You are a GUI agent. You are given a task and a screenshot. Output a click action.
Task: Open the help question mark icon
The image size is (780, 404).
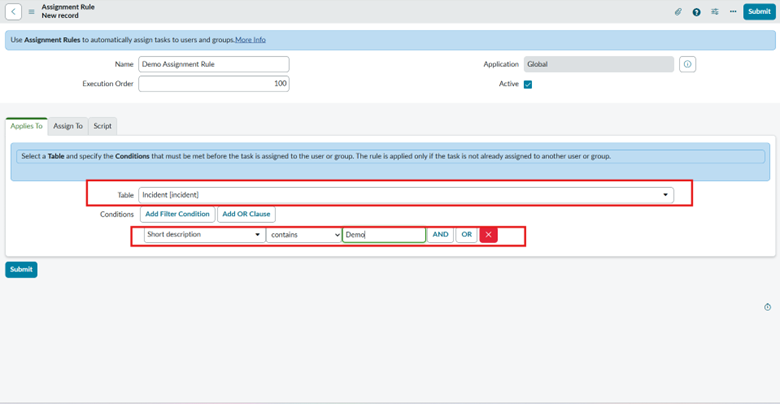tap(696, 12)
